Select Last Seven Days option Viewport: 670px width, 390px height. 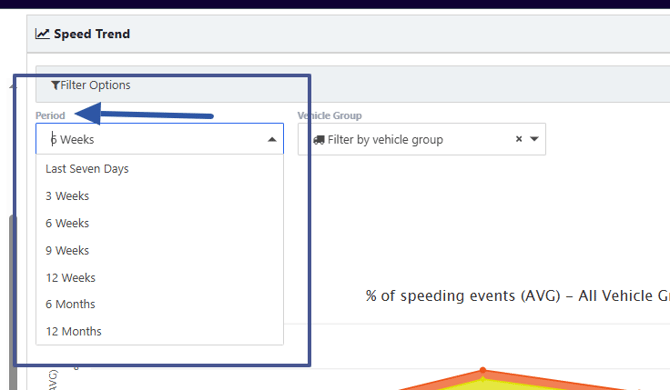click(x=159, y=169)
